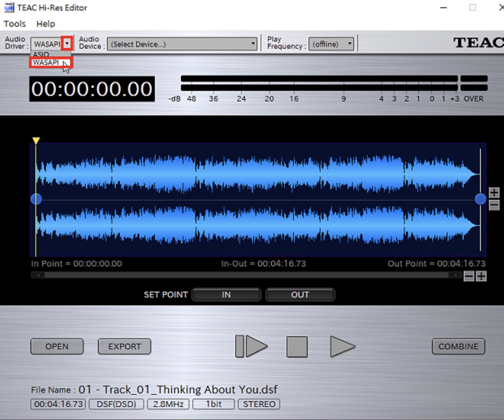Open the Help menu
Viewport: 504px width, 420px height.
click(46, 24)
